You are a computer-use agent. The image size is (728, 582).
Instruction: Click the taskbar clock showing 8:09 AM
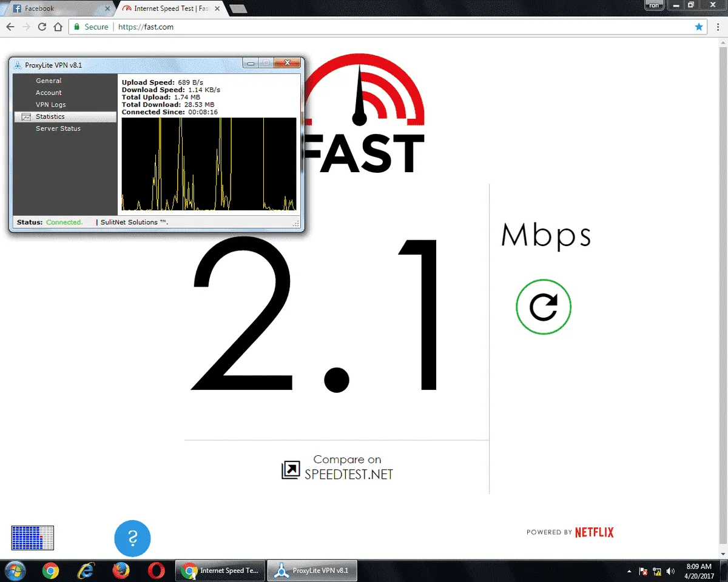point(699,570)
